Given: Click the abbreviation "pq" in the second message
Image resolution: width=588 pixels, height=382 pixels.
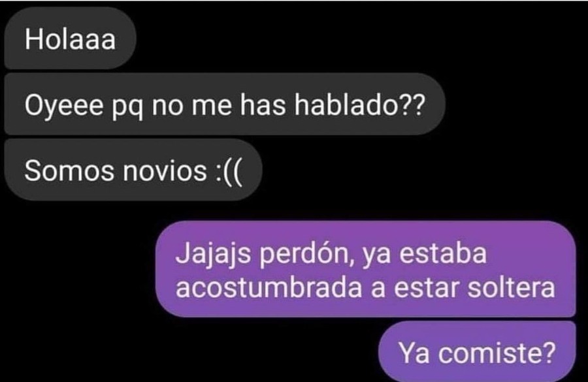Looking at the screenshot, I should 128,107.
